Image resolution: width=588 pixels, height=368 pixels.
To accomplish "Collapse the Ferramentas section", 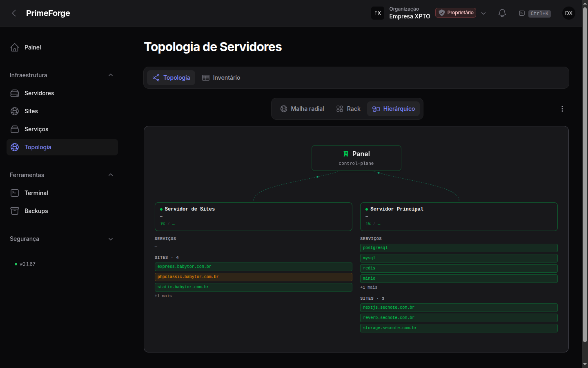I will coord(111,175).
